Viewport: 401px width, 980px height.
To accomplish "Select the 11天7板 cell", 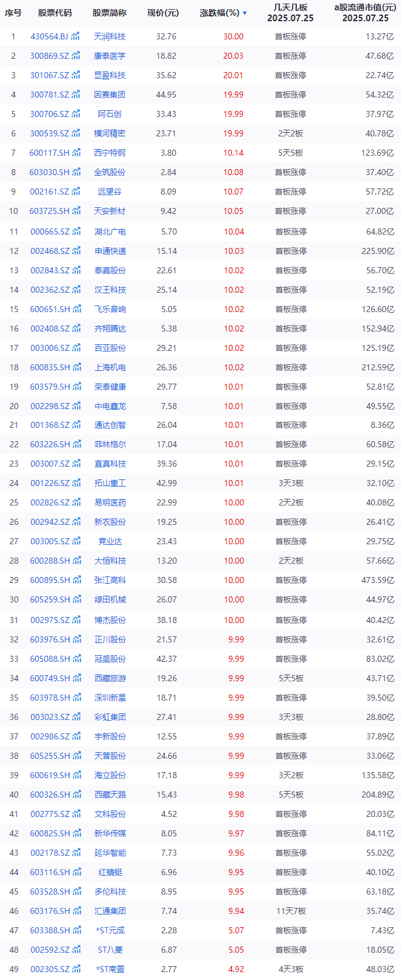I will click(291, 911).
